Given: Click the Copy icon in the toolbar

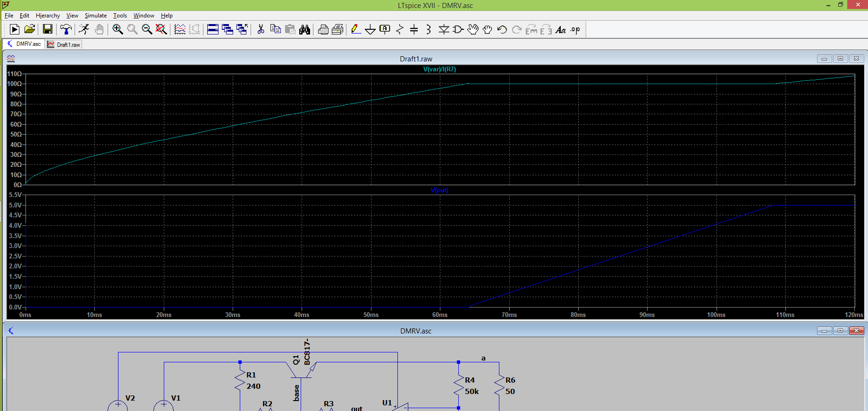Looking at the screenshot, I should point(276,29).
